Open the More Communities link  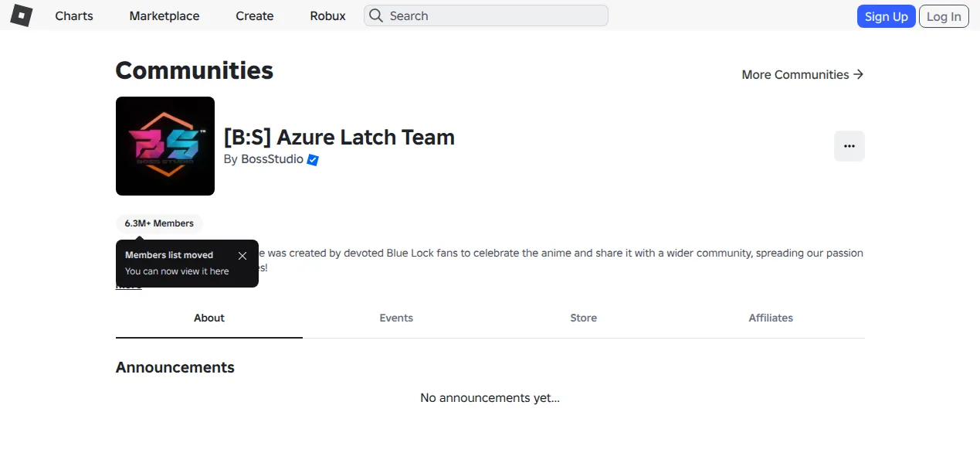click(x=802, y=74)
